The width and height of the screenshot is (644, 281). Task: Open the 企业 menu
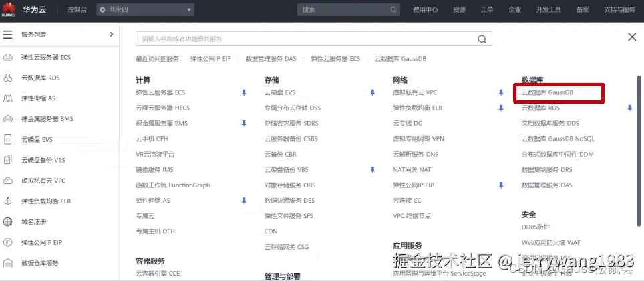pyautogui.click(x=514, y=10)
